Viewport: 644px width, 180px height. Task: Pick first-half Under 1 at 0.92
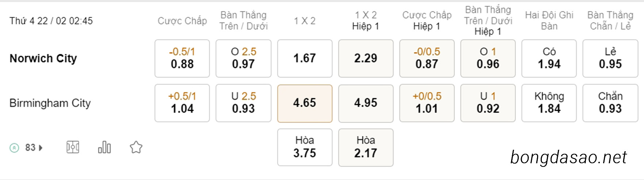tap(488, 103)
